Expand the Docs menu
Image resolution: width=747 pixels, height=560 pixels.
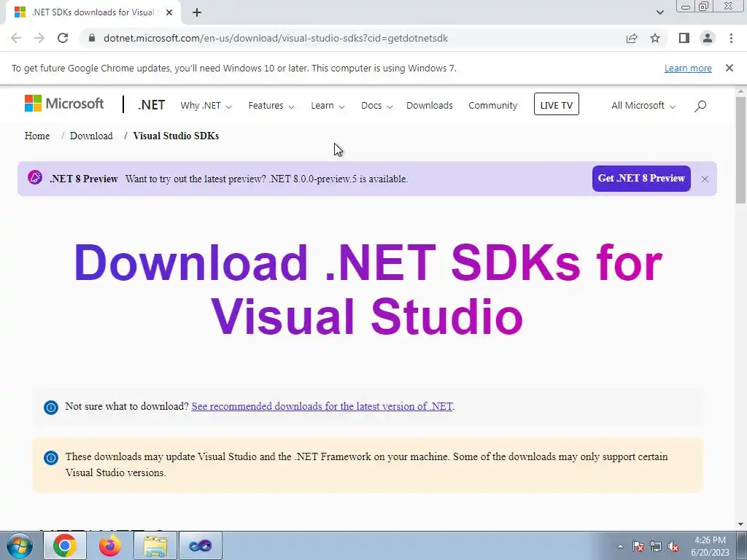(x=377, y=106)
